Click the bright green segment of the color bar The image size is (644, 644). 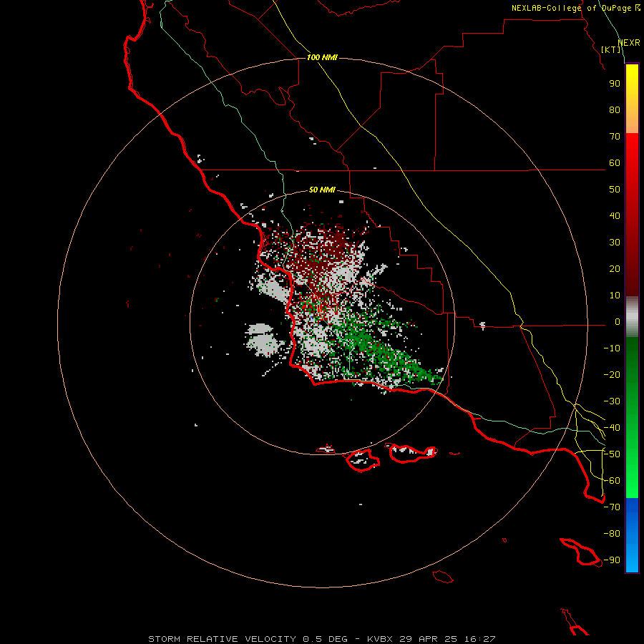pyautogui.click(x=632, y=460)
